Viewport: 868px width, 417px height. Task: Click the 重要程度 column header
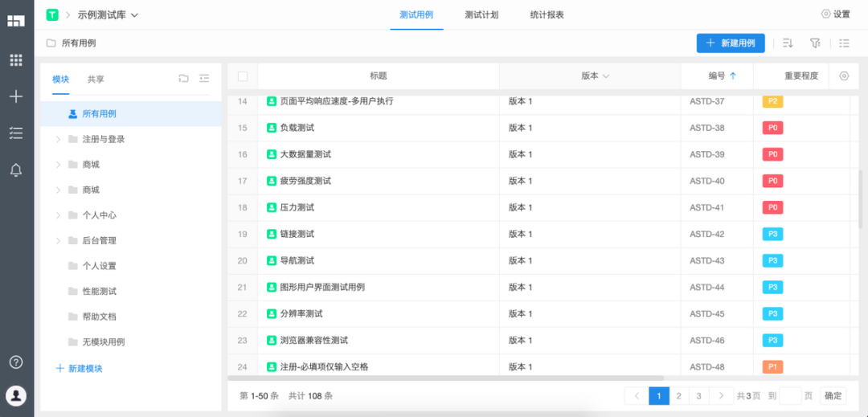(x=801, y=76)
